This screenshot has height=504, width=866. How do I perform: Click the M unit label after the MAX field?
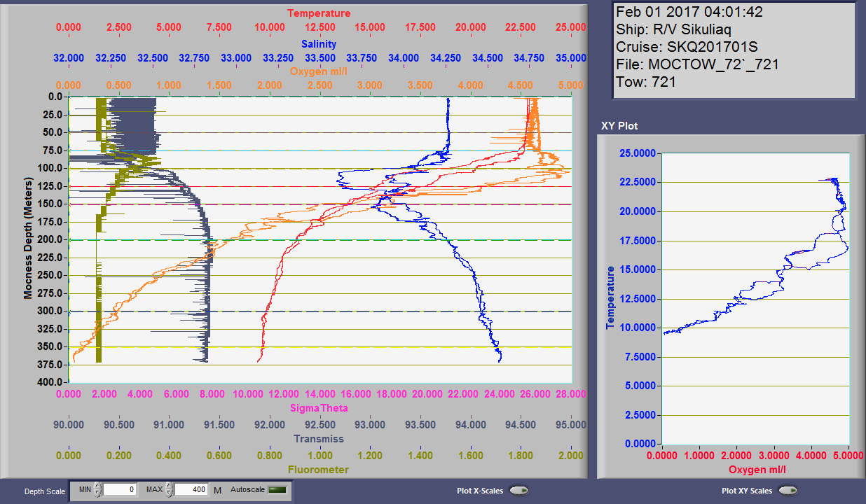(217, 491)
